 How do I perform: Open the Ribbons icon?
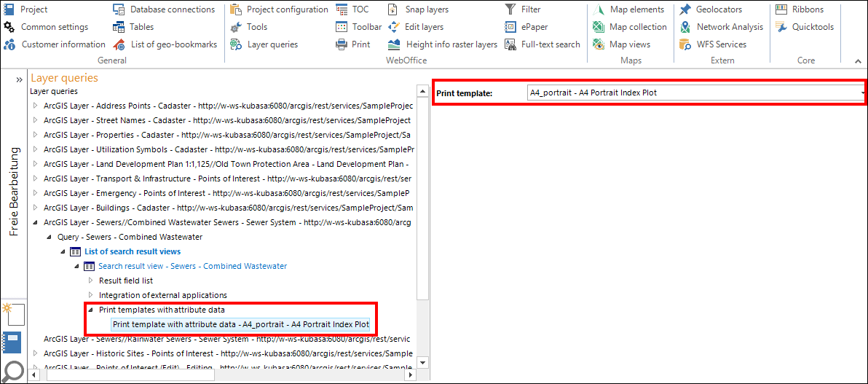(x=781, y=9)
